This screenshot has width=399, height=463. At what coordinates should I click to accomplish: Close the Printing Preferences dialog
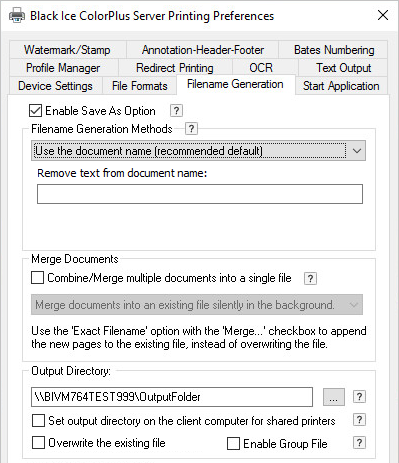(x=383, y=15)
